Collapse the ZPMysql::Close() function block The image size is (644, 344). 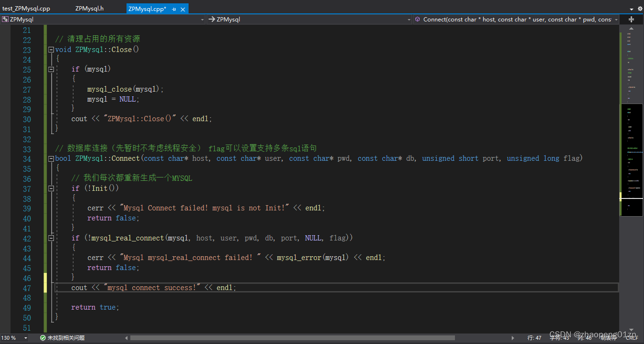(51, 50)
